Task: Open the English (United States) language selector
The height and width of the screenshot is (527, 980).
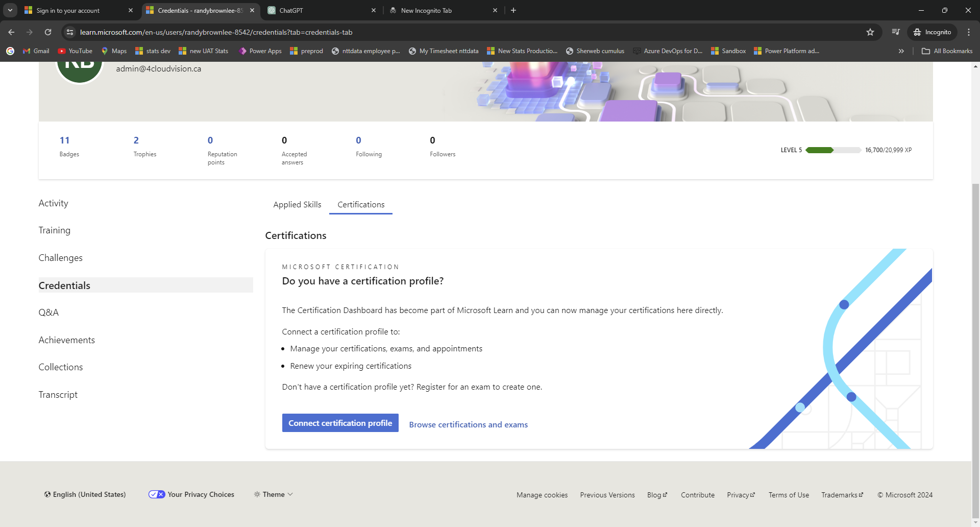Action: point(85,494)
